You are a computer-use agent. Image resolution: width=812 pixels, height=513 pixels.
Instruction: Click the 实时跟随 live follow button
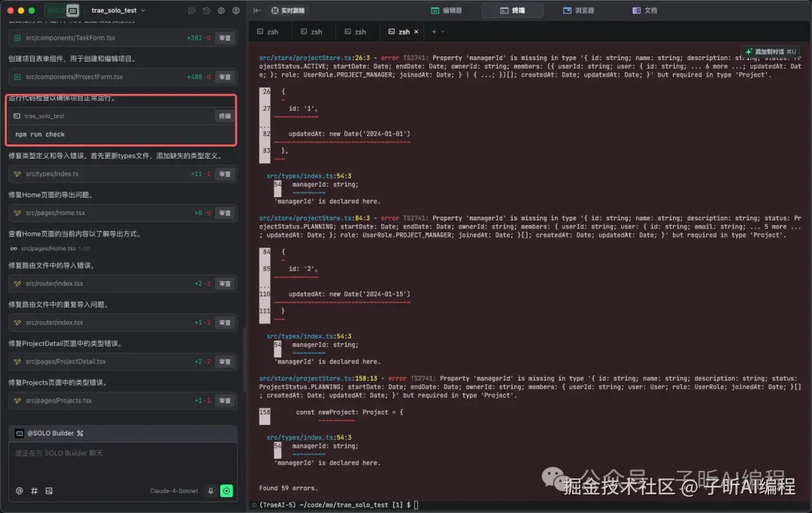coord(289,11)
